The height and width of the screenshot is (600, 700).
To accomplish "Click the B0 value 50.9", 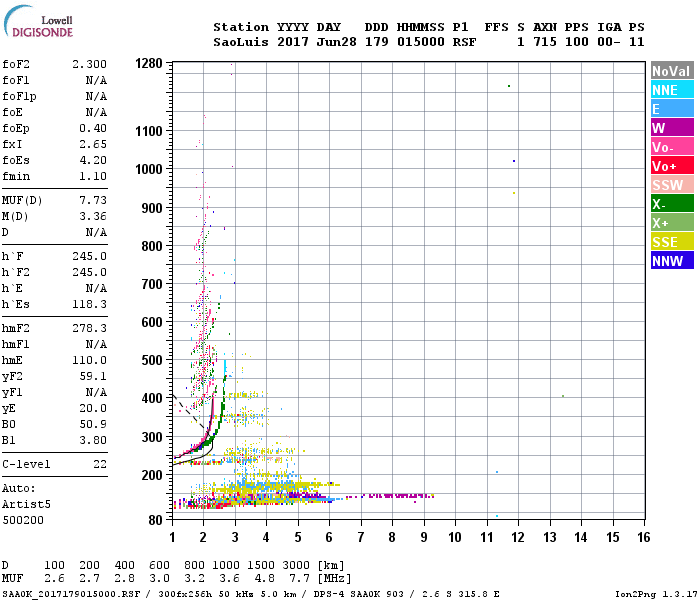I will (93, 425).
